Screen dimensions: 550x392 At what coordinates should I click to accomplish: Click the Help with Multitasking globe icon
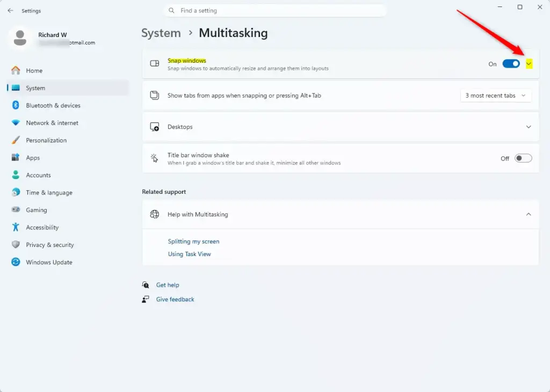(x=154, y=214)
